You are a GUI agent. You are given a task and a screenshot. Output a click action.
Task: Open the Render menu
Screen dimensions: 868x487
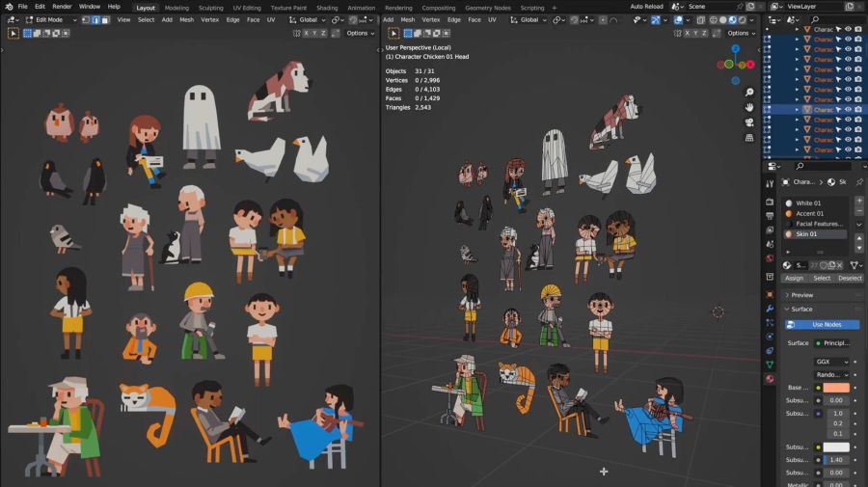pyautogui.click(x=62, y=6)
